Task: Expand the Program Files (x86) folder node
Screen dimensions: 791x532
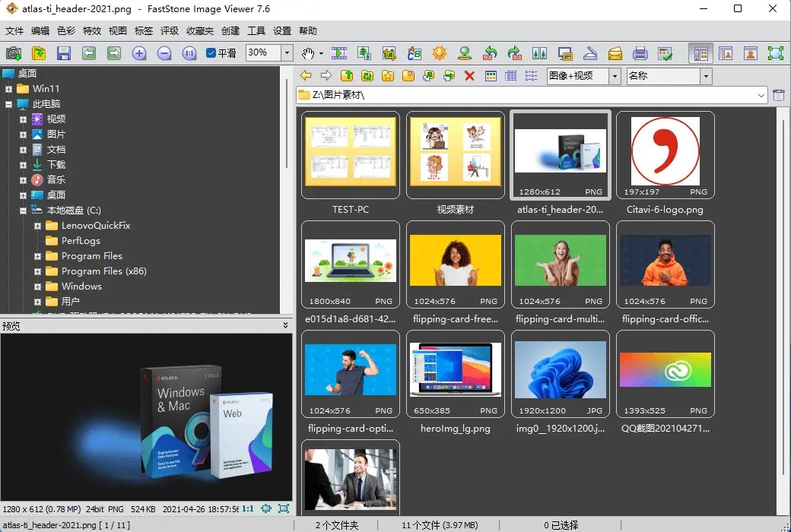Action: (x=38, y=271)
